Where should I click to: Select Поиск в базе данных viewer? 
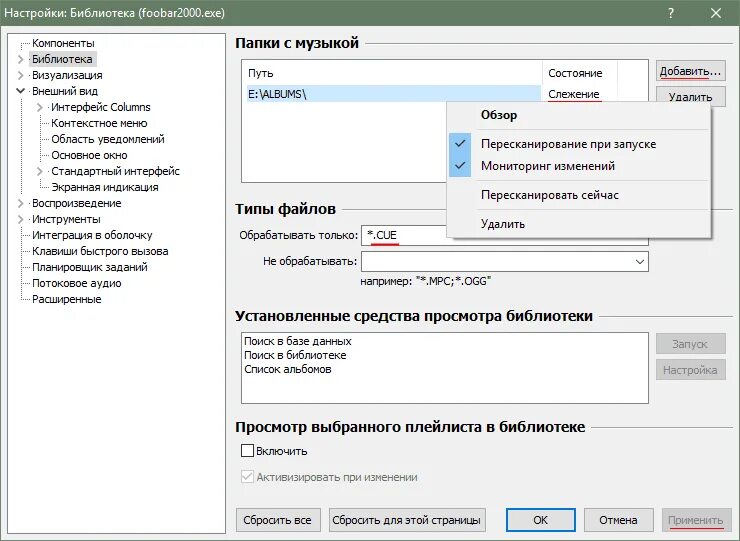point(298,341)
